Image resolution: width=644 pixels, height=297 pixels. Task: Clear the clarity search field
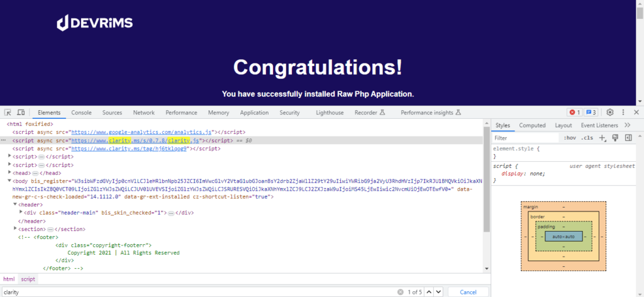coord(401,292)
